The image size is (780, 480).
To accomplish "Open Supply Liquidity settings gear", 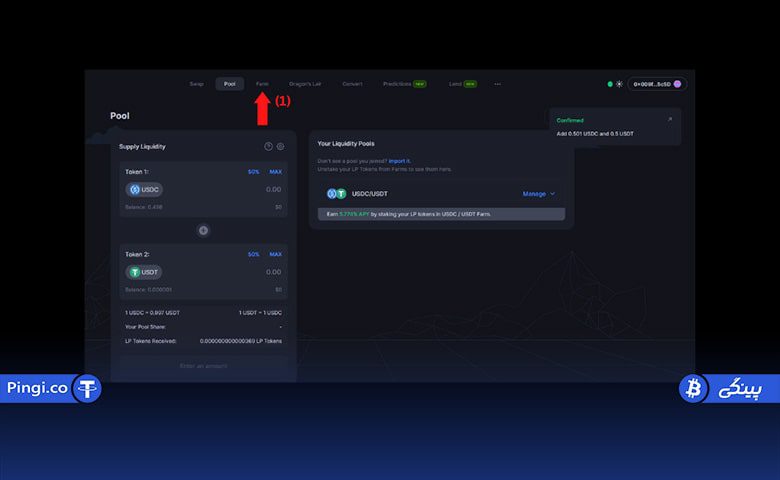I will tap(281, 146).
